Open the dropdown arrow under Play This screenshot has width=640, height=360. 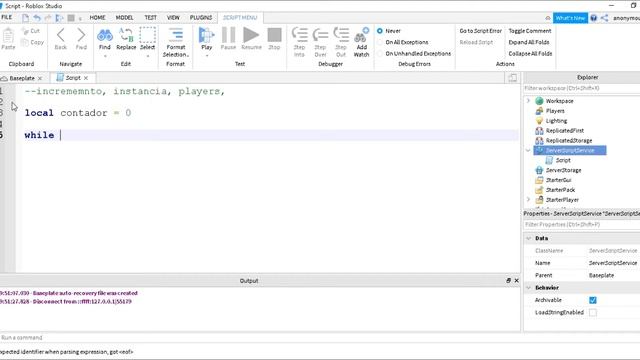[x=207, y=56]
